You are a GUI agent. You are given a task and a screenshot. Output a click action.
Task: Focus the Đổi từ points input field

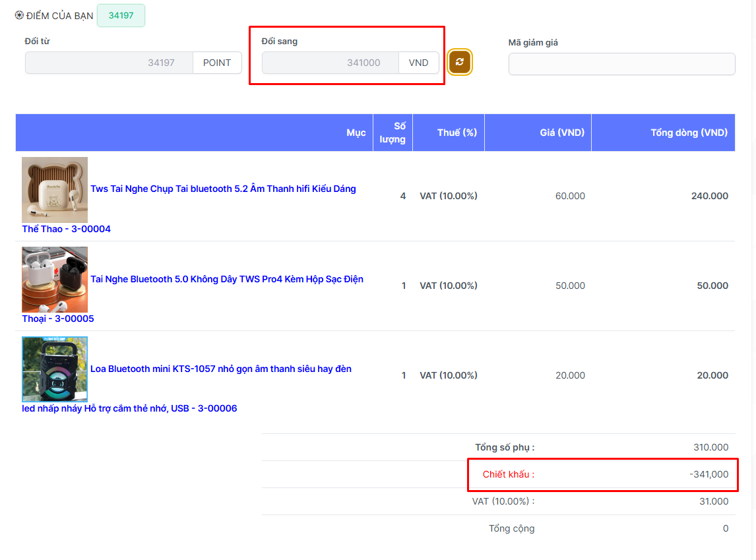pos(109,63)
